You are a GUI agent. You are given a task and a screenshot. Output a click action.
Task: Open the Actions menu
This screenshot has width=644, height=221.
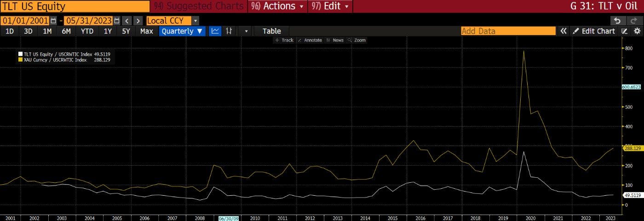coord(277,6)
